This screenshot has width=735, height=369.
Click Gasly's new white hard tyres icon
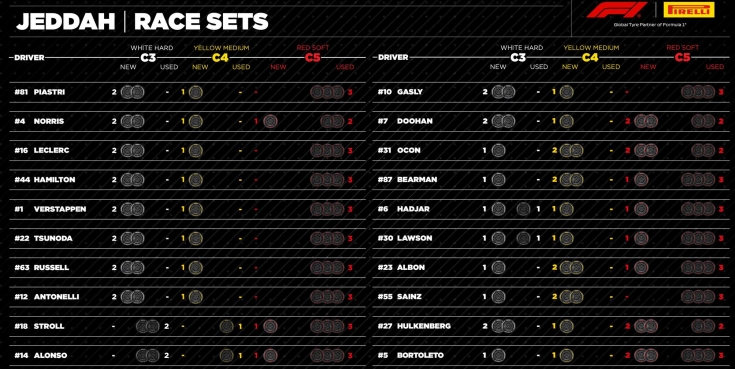coord(503,92)
